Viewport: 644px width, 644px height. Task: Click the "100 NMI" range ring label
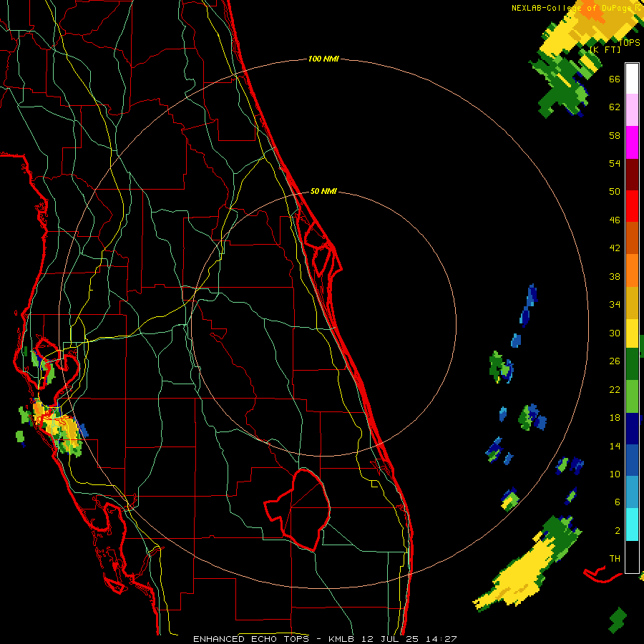click(323, 59)
